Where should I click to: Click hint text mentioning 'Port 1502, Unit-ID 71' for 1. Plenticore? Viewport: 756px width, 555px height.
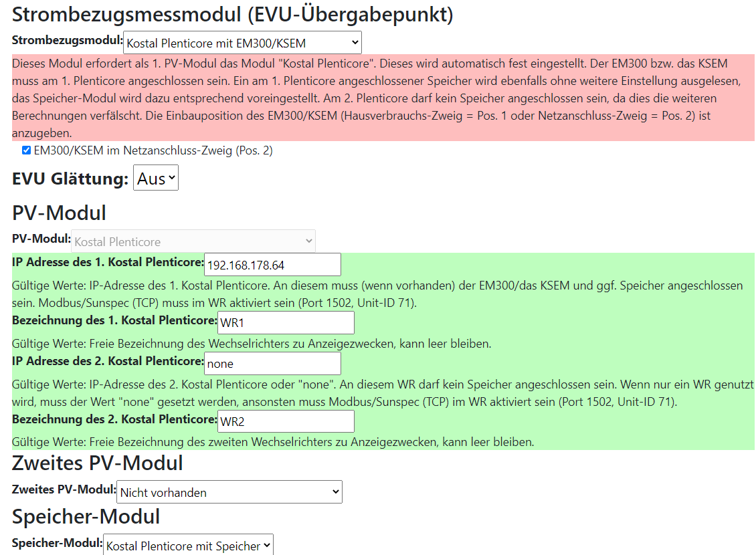[377, 294]
